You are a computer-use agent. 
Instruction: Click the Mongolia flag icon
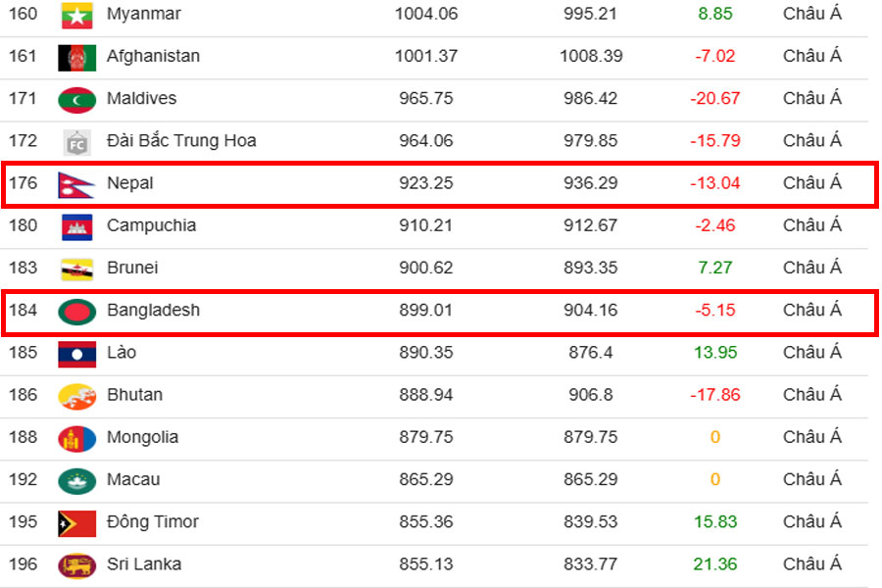click(x=76, y=438)
